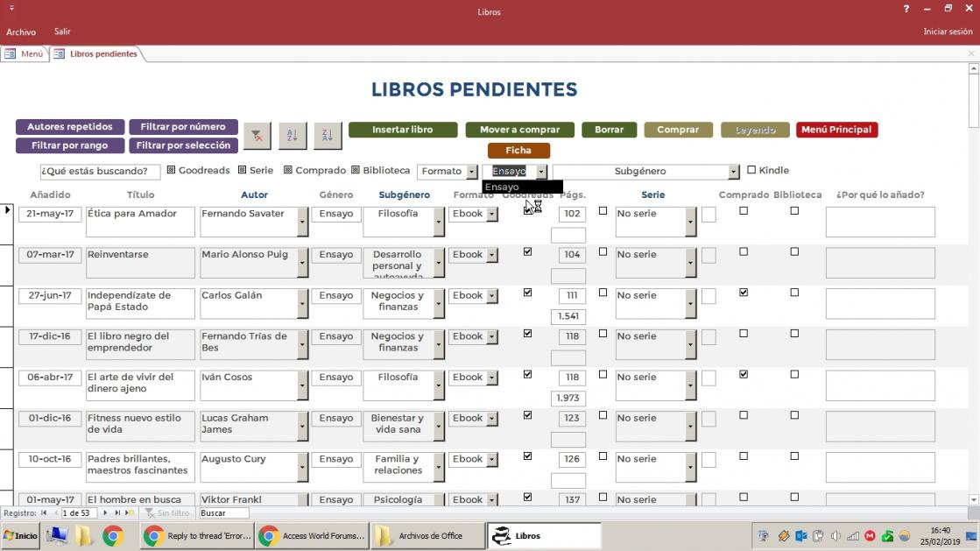Open Ebook dropdown for Padres brillantes row

click(x=492, y=460)
